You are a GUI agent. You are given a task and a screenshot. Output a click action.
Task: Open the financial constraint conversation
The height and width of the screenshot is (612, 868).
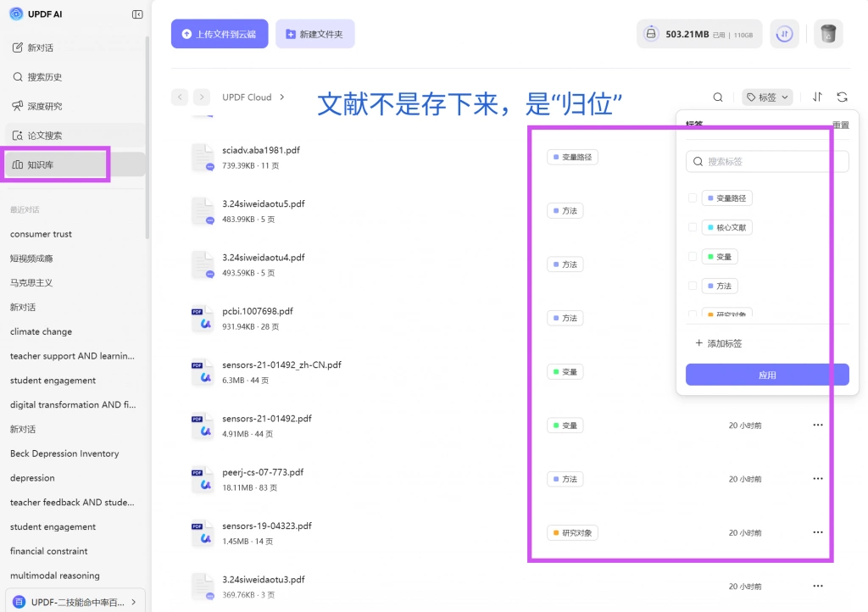(48, 551)
